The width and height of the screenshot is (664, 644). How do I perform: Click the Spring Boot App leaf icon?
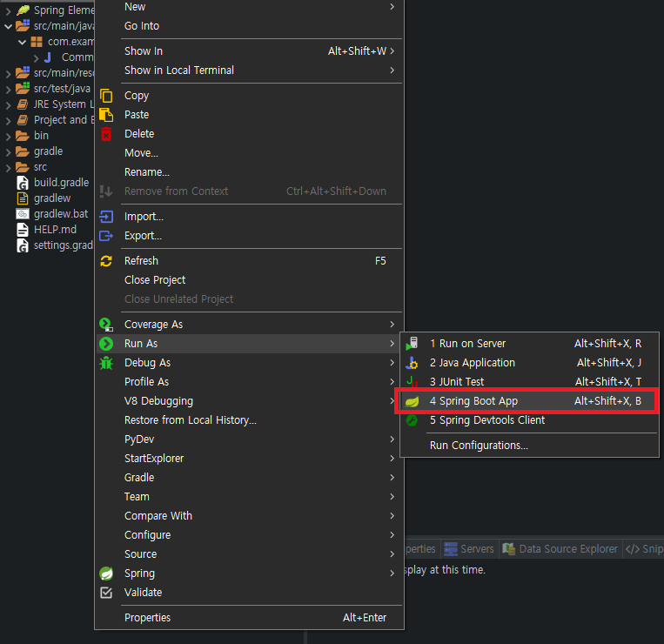(412, 401)
